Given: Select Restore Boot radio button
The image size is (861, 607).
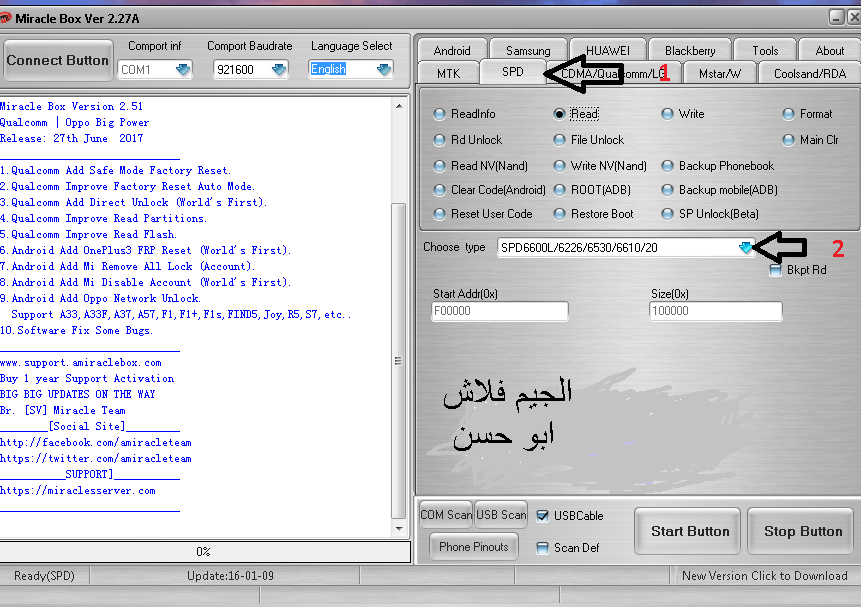Looking at the screenshot, I should pyautogui.click(x=559, y=214).
